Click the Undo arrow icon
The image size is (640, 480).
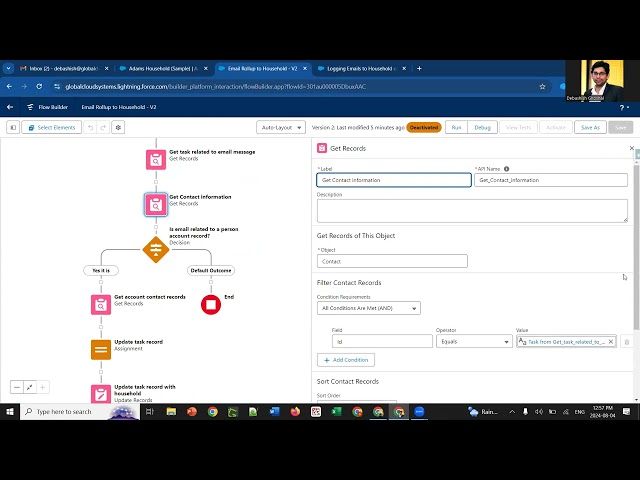pyautogui.click(x=90, y=127)
